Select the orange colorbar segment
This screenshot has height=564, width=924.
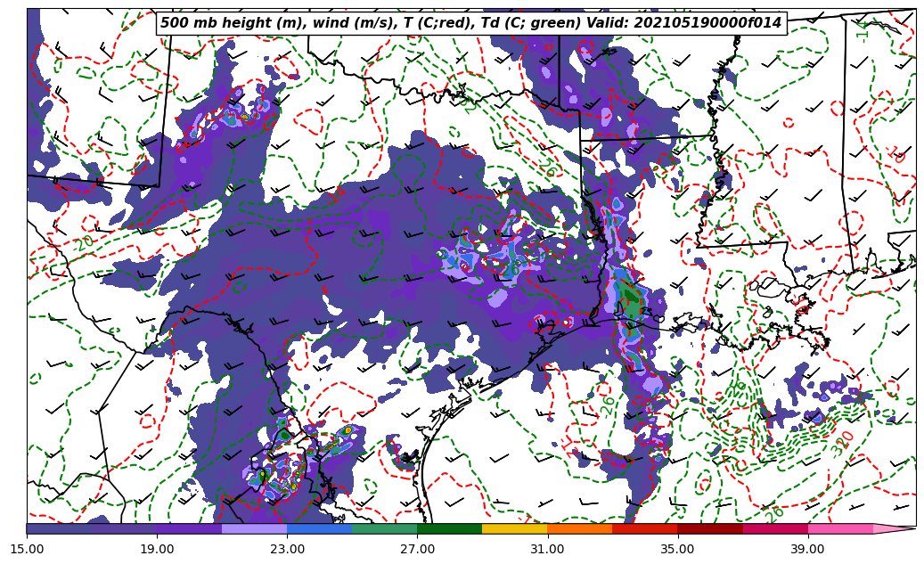[x=579, y=528]
